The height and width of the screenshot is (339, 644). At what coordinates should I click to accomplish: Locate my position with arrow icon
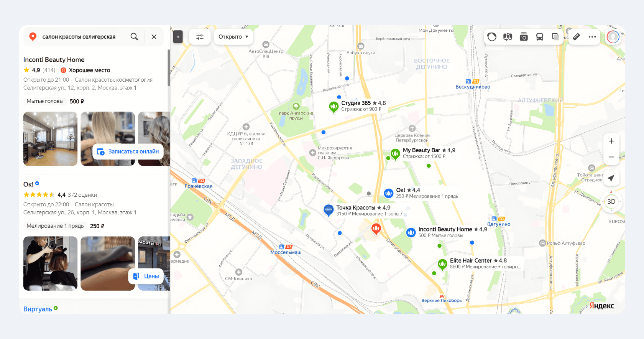[611, 178]
